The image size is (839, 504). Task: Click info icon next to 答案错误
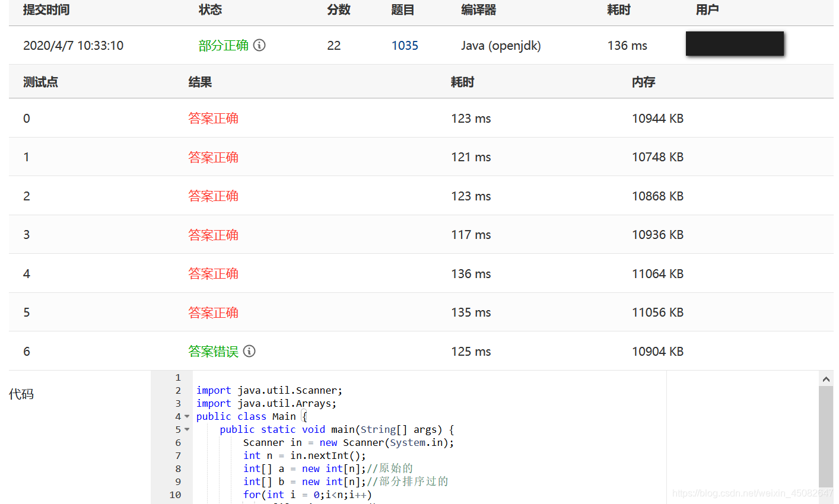coord(249,351)
